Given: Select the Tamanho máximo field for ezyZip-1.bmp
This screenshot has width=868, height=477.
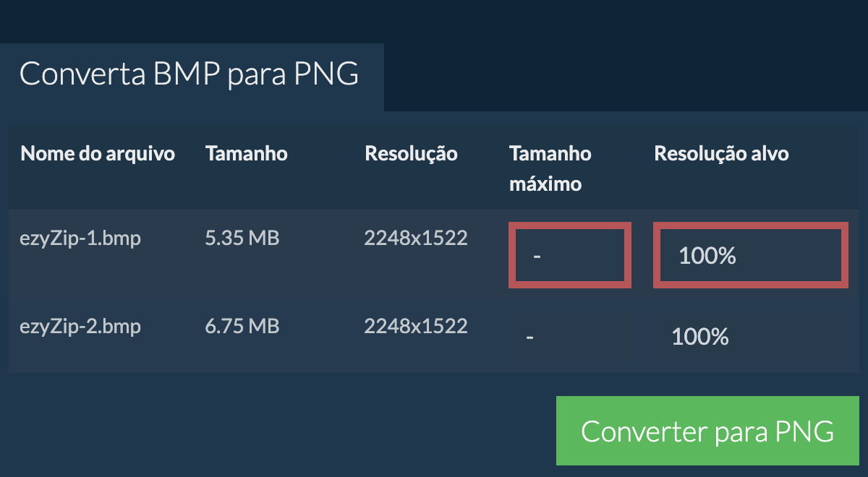Looking at the screenshot, I should point(570,254).
